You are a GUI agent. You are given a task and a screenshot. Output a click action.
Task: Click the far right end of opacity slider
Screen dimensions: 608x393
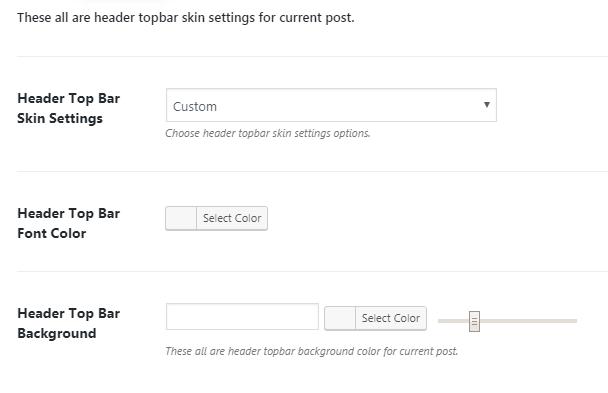click(x=575, y=321)
